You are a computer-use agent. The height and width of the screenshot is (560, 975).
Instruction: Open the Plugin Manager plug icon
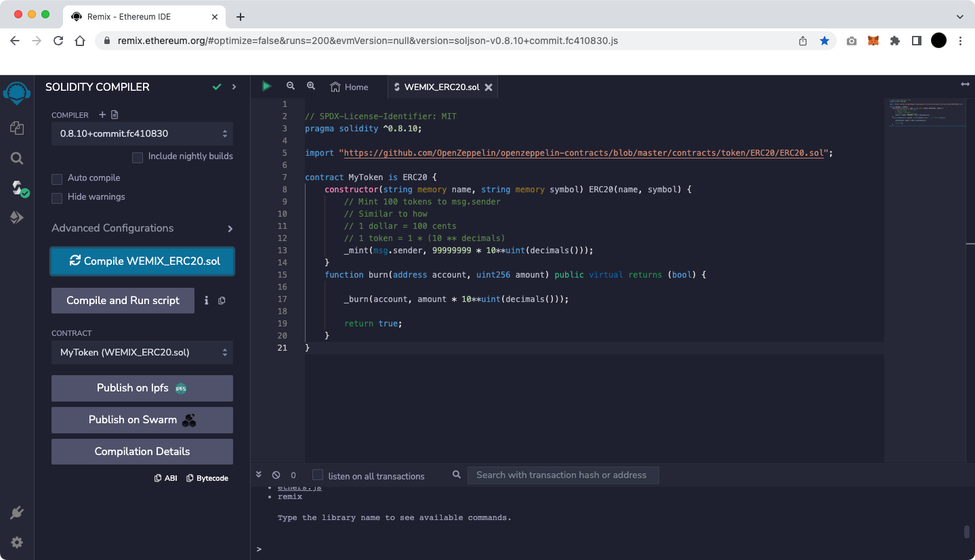tap(17, 513)
